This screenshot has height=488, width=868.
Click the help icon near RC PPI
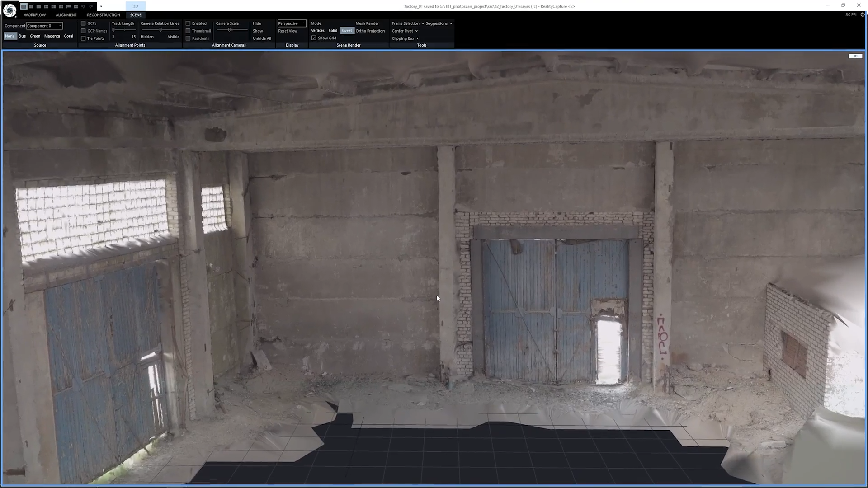863,15
